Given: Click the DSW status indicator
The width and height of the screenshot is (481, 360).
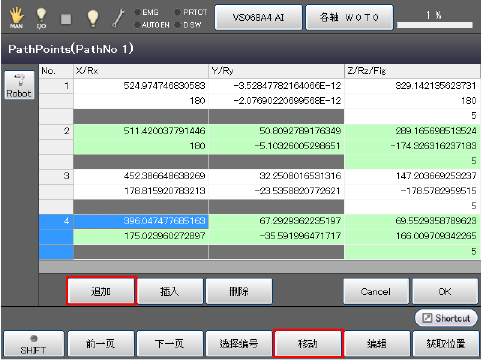Looking at the screenshot, I should pyautogui.click(x=188, y=25).
